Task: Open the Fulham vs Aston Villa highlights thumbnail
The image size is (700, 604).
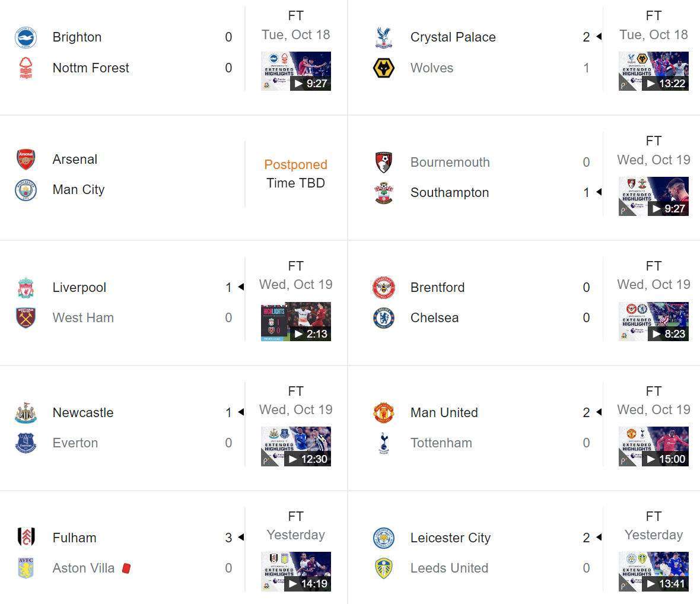Action: tap(296, 571)
